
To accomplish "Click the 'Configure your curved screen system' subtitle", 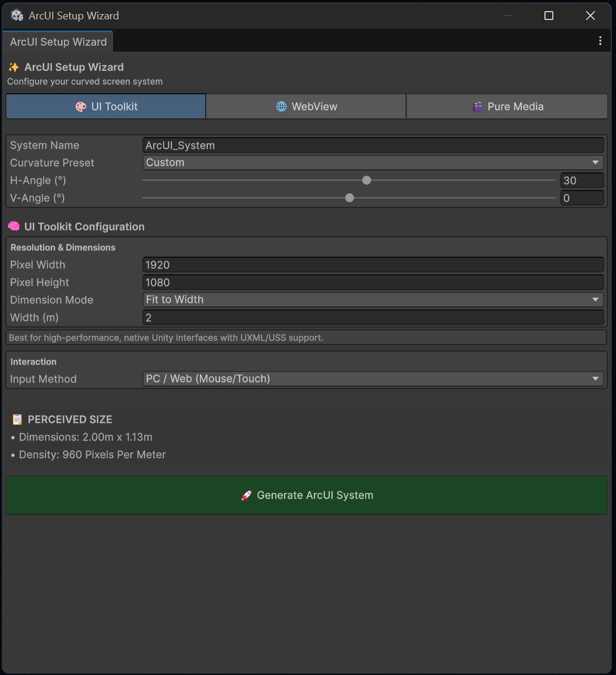I will coord(85,81).
